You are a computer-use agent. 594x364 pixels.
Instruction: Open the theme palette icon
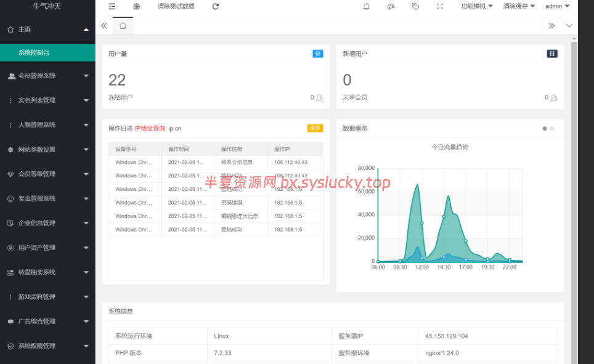click(x=391, y=6)
